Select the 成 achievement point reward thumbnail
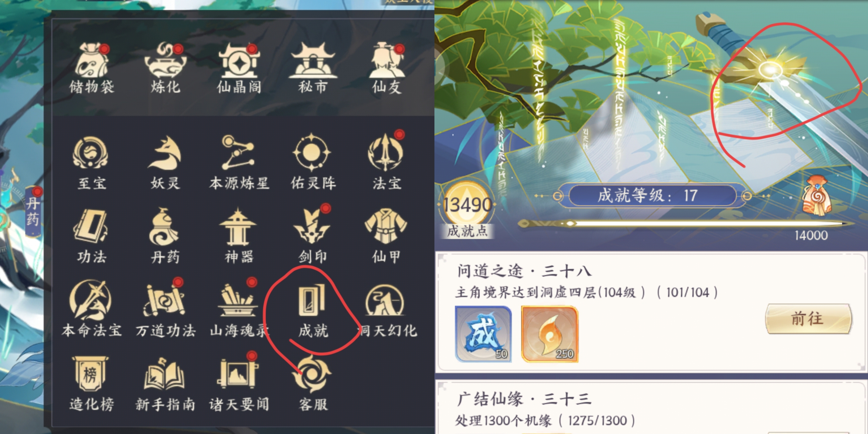 tap(483, 334)
